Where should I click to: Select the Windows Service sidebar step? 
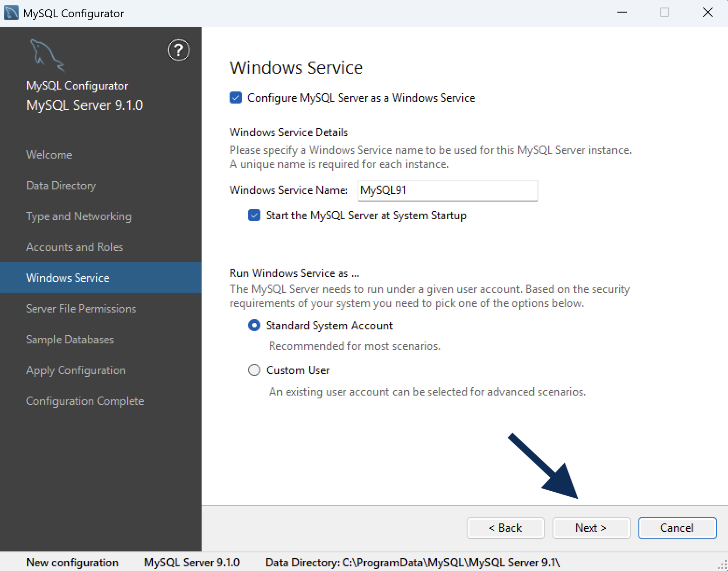pos(101,278)
